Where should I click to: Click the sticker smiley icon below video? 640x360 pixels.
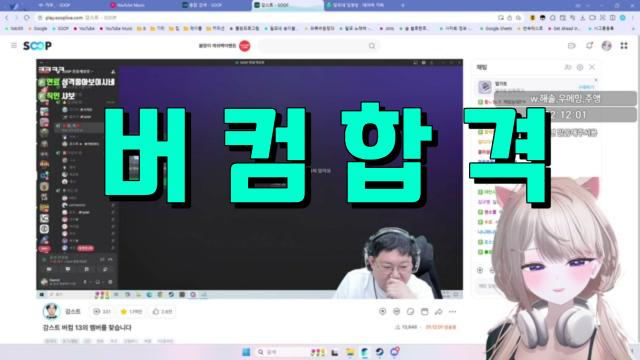396,311
